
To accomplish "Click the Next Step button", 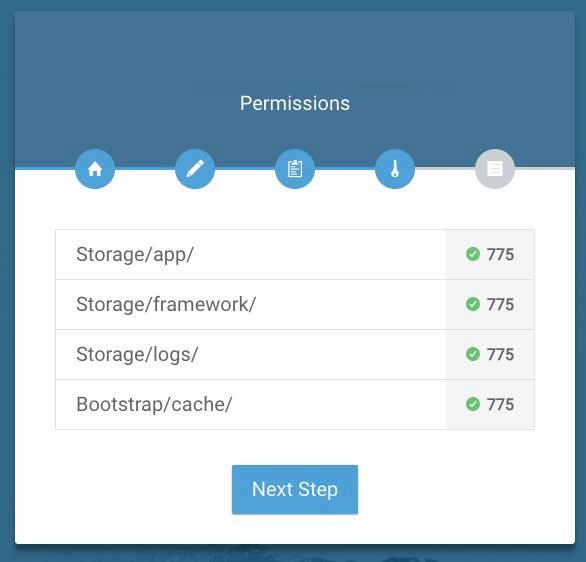I will point(295,490).
